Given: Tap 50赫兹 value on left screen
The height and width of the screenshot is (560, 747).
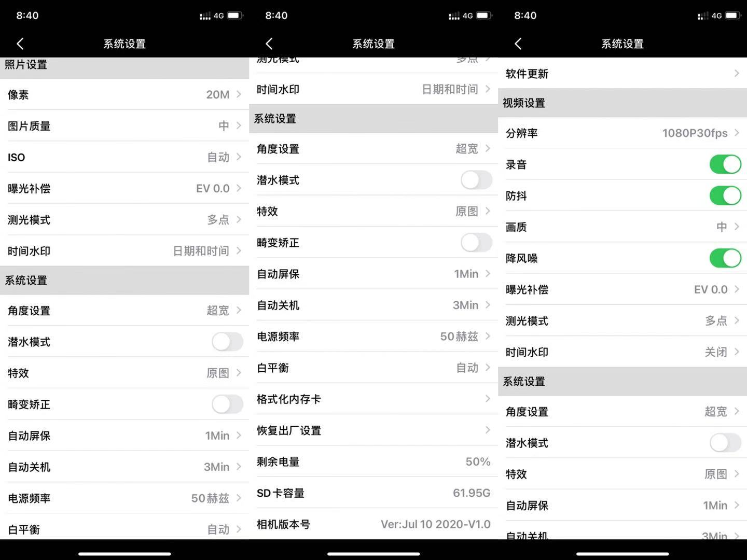Looking at the screenshot, I should pos(210,498).
